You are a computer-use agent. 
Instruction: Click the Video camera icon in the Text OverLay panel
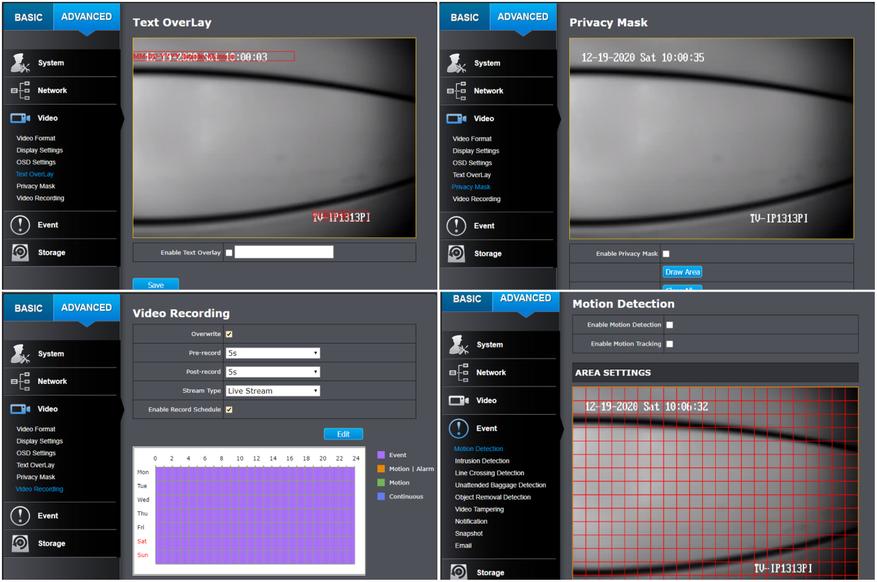tap(20, 118)
